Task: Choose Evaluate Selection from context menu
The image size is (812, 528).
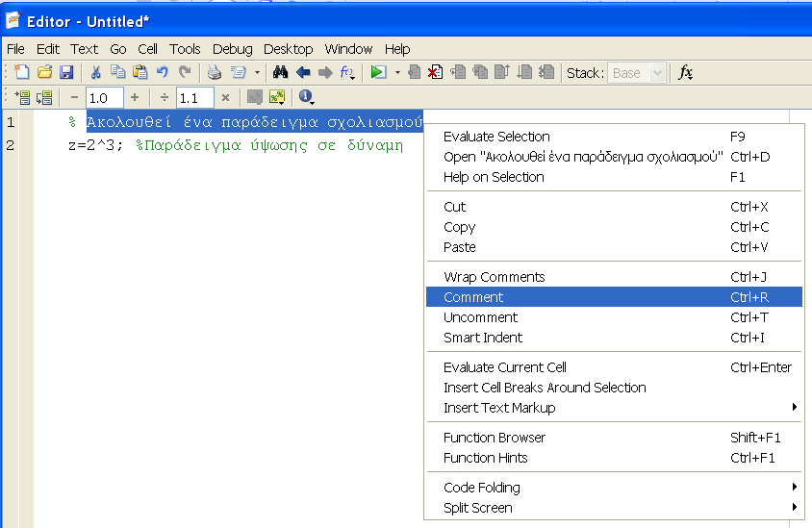Action: [x=614, y=137]
